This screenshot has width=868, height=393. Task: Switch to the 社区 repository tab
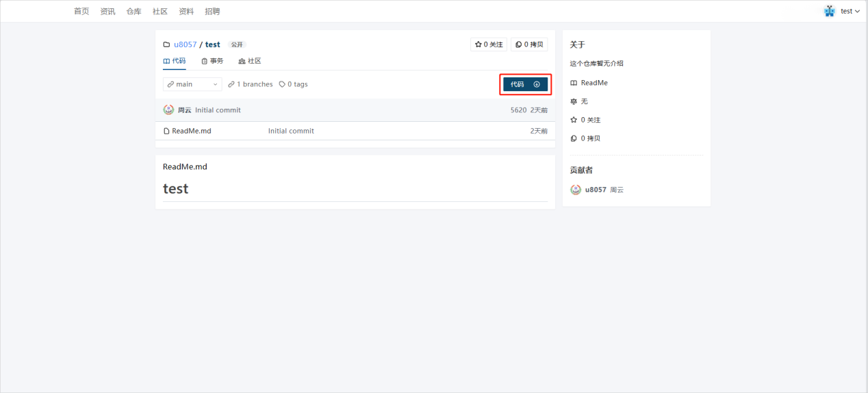tap(250, 61)
